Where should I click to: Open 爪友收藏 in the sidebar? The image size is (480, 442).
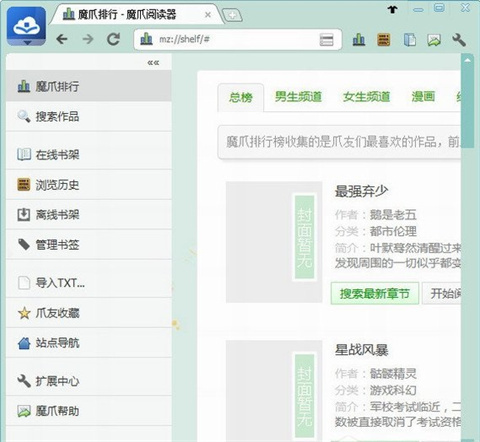[89, 313]
